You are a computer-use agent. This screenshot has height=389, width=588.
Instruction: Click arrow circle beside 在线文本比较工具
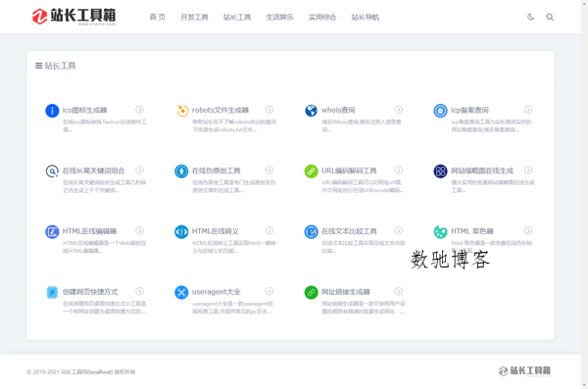pos(399,230)
